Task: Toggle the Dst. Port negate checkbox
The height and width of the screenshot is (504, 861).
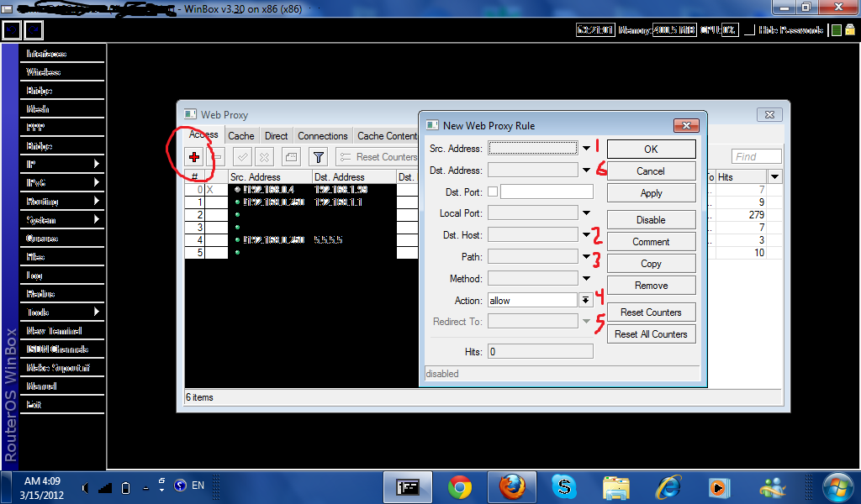Action: coord(493,192)
